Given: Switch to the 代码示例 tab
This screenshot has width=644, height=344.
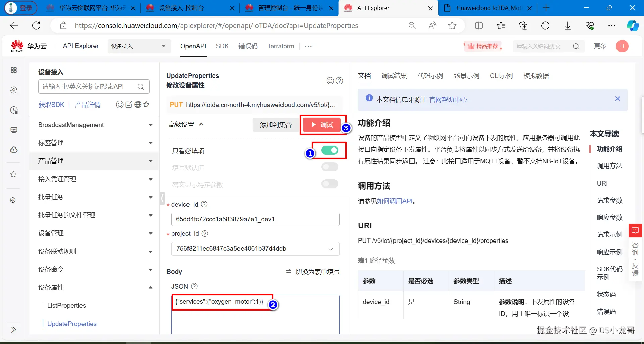Looking at the screenshot, I should [x=430, y=76].
